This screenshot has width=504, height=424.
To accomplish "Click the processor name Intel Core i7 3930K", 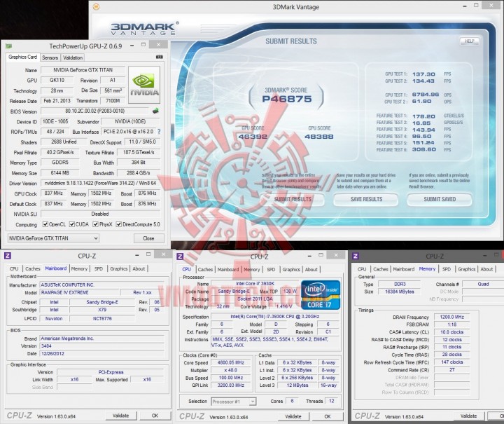I will [x=255, y=284].
